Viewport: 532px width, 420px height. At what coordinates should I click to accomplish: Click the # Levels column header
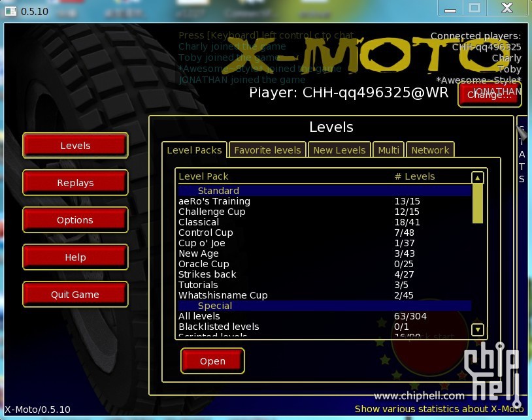pyautogui.click(x=414, y=176)
